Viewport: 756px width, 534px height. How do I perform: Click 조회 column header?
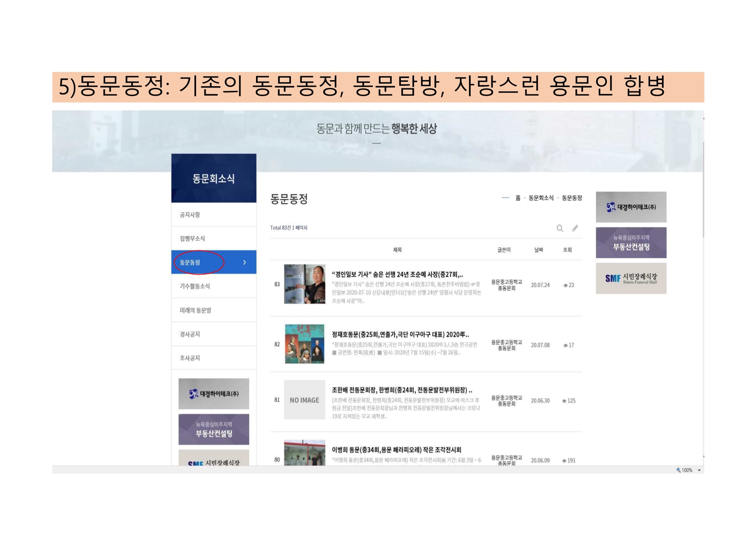(567, 250)
